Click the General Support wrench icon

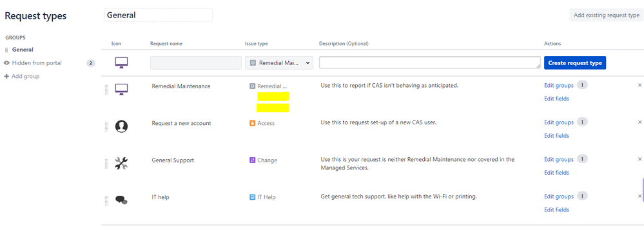coord(121,164)
